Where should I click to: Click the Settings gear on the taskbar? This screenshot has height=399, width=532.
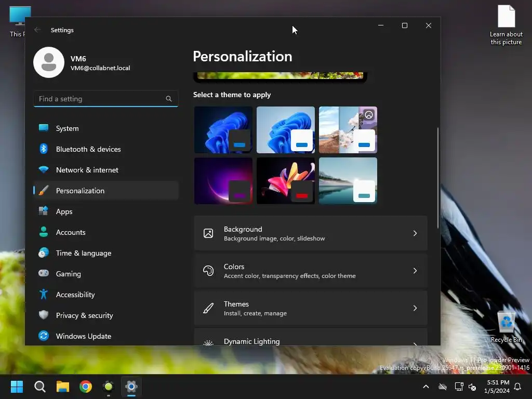[131, 387]
